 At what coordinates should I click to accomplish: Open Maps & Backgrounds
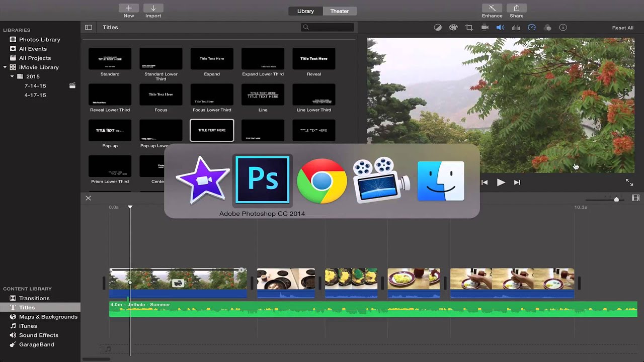48,317
